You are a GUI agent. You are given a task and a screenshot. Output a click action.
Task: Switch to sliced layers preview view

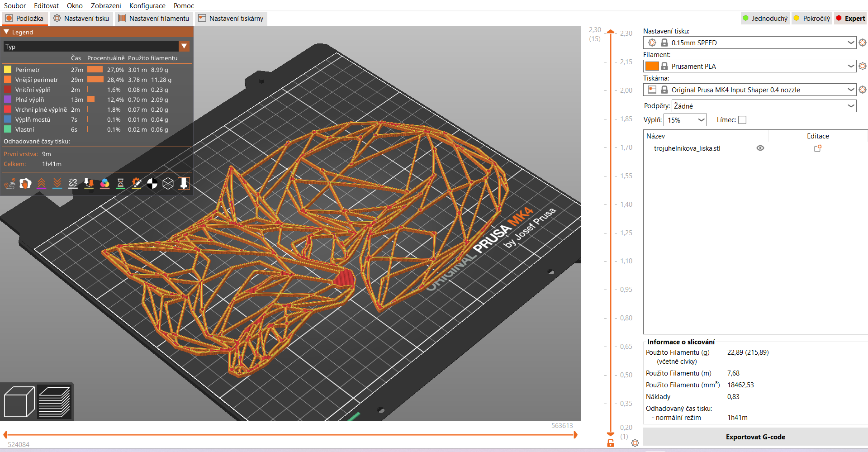point(54,402)
